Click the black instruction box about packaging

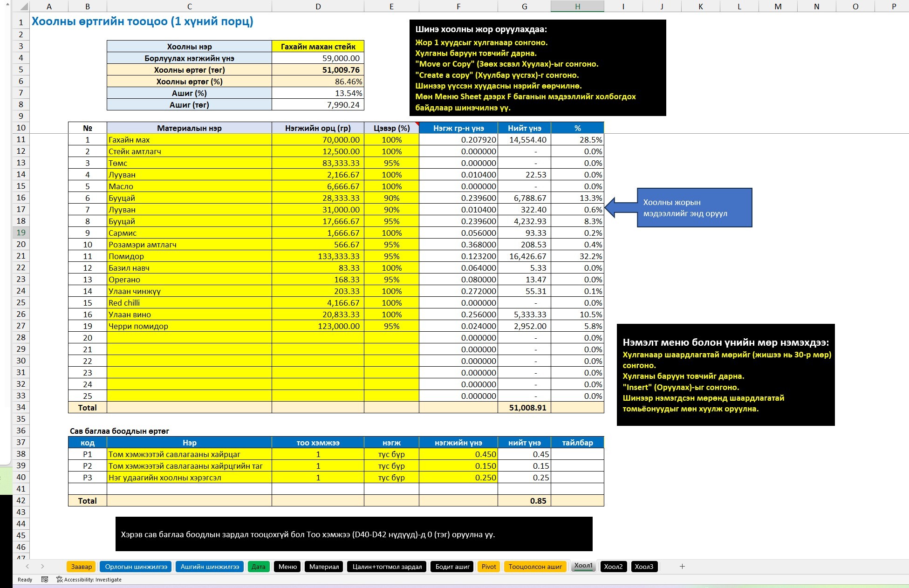(354, 534)
